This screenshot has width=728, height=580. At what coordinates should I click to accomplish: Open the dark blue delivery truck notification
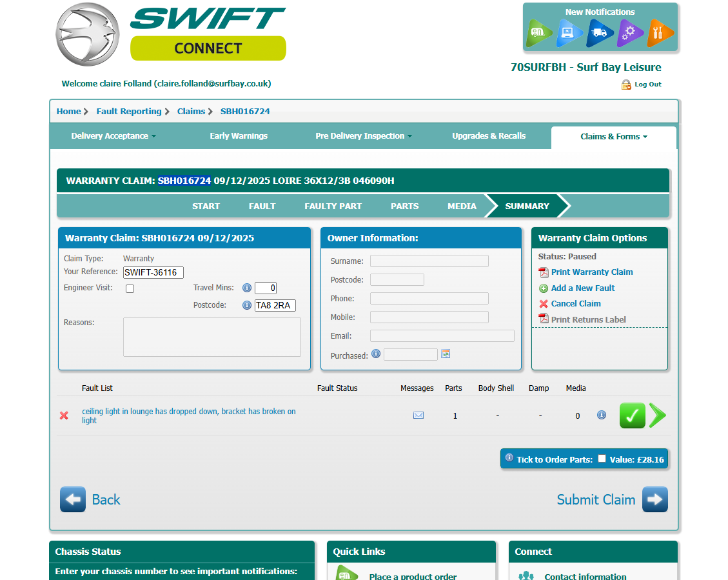click(600, 33)
